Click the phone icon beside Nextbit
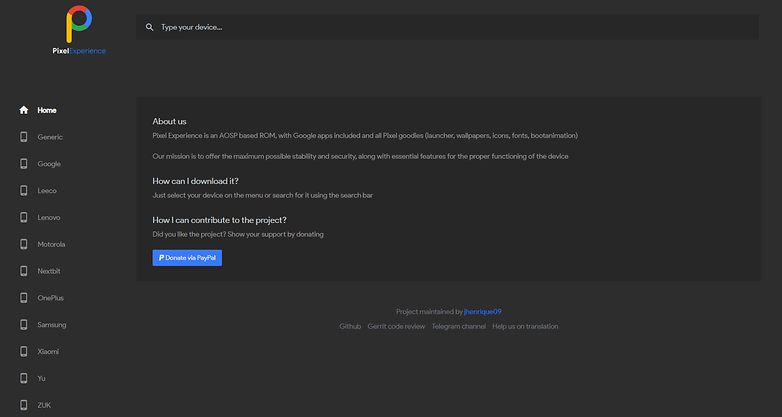This screenshot has height=417, width=782. pyautogui.click(x=23, y=271)
